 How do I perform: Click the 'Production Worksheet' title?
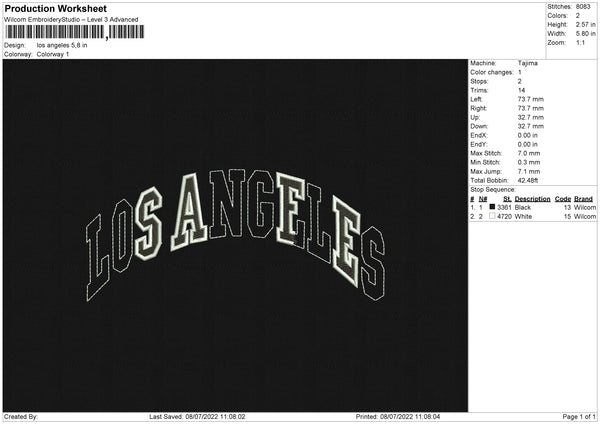point(55,8)
